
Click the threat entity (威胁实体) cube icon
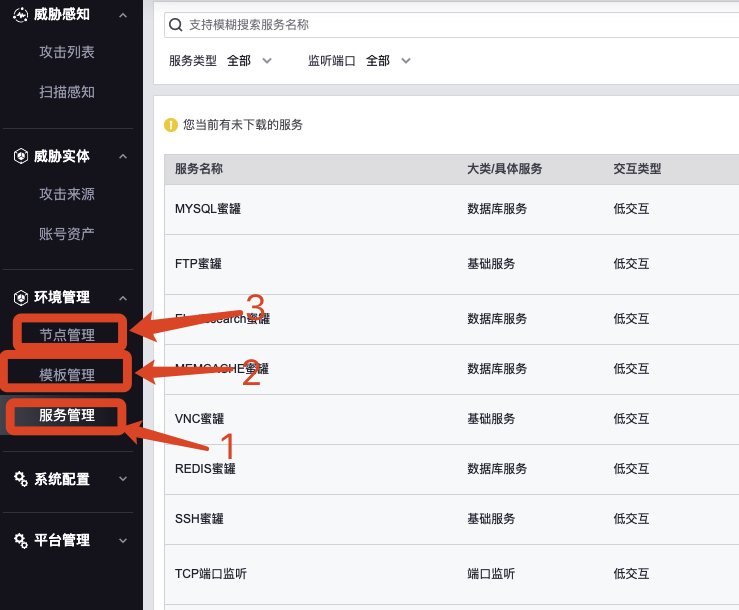tap(20, 156)
